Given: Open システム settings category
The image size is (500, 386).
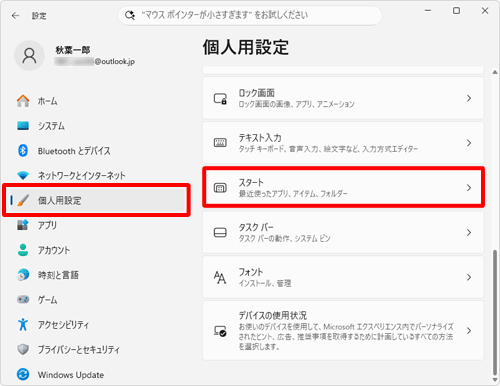Looking at the screenshot, I should (x=97, y=126).
